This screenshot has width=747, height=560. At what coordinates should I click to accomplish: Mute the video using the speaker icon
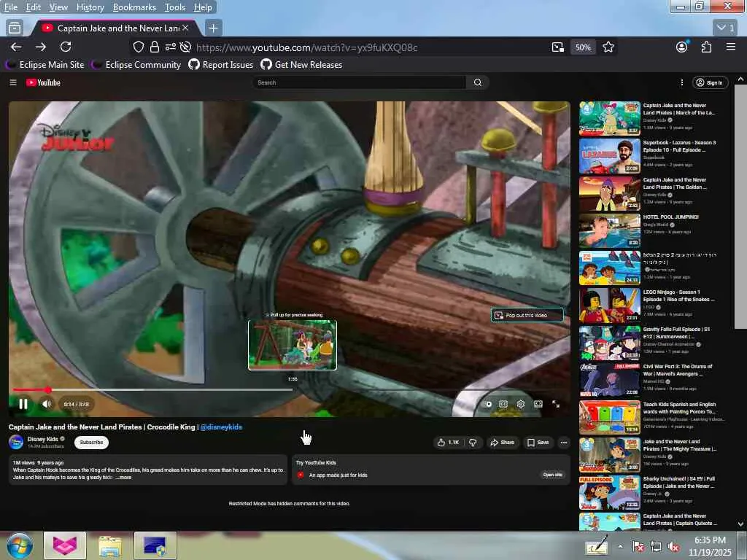pyautogui.click(x=46, y=404)
